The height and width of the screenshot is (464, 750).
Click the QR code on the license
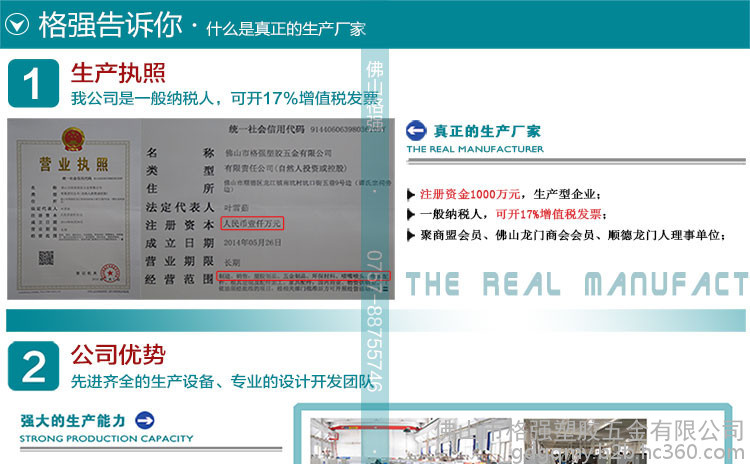pos(48,259)
